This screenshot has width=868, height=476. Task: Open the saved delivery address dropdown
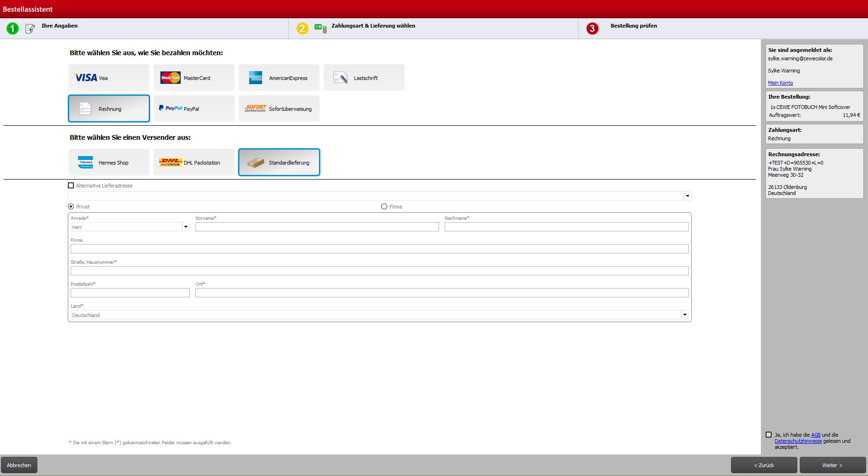(687, 196)
